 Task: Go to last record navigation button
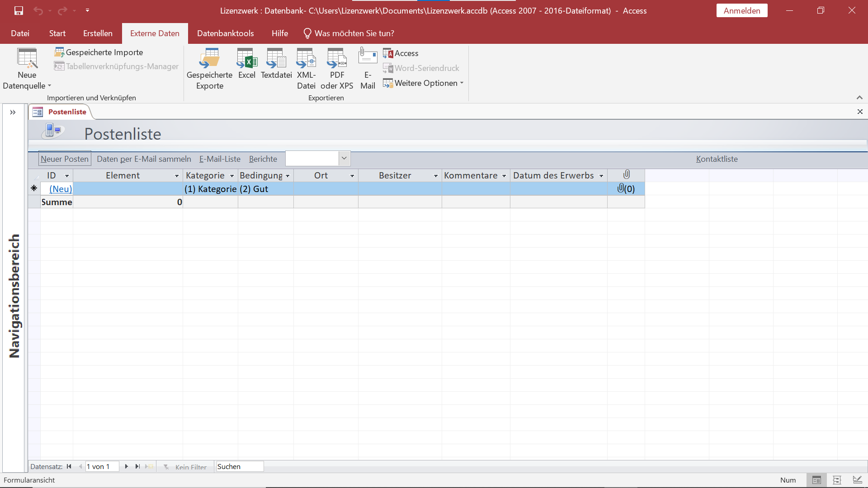click(137, 467)
